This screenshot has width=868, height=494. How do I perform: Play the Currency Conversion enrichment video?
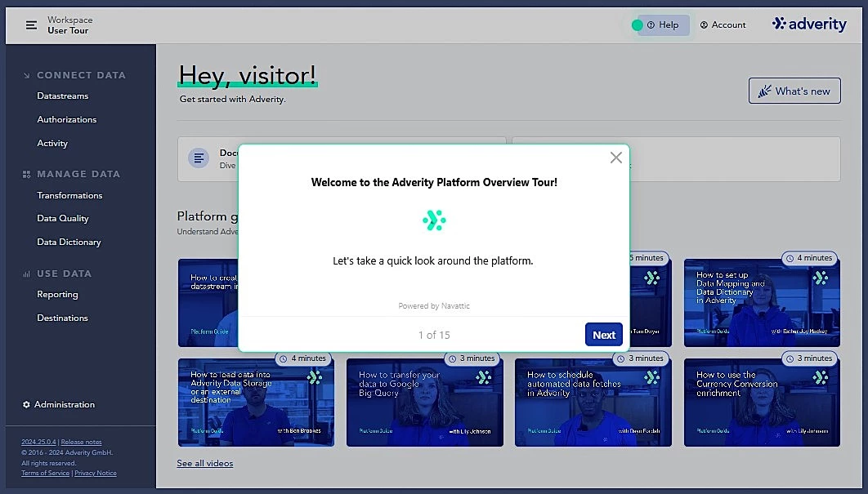(x=762, y=403)
